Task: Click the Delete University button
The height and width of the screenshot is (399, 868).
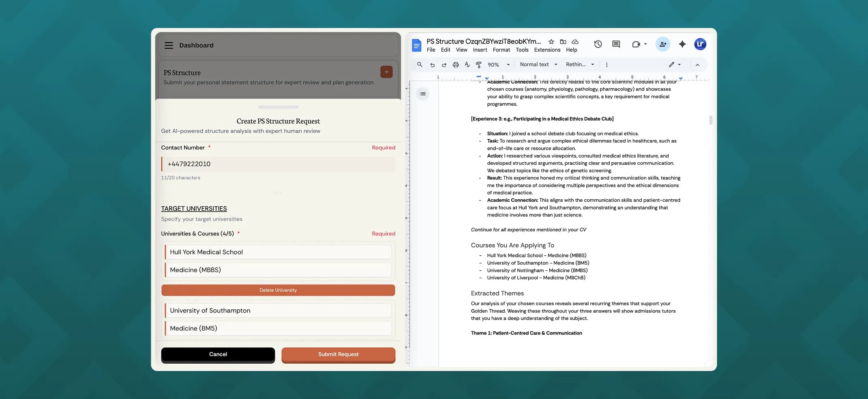Action: point(278,290)
